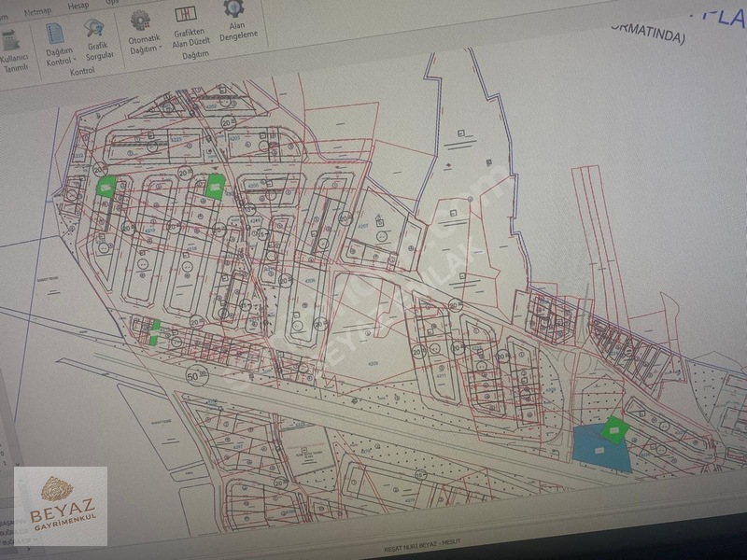Click the Kullanıcı Tanımlı ribbon icon
Image resolution: width=747 pixels, height=560 pixels.
[x=13, y=52]
